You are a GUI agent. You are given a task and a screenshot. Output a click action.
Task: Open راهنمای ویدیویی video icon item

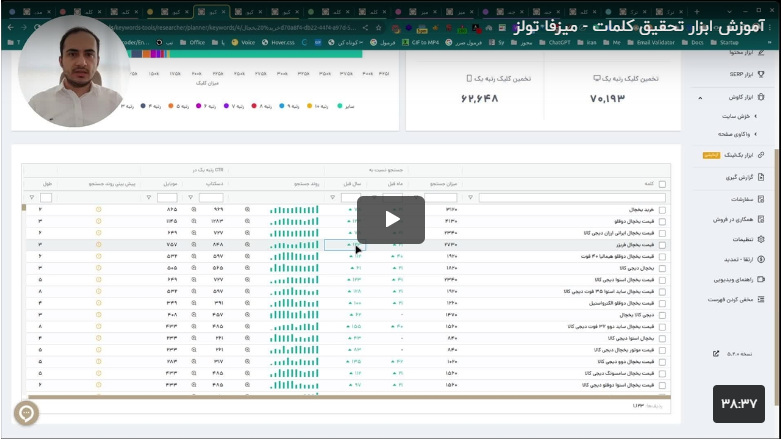[x=761, y=280]
